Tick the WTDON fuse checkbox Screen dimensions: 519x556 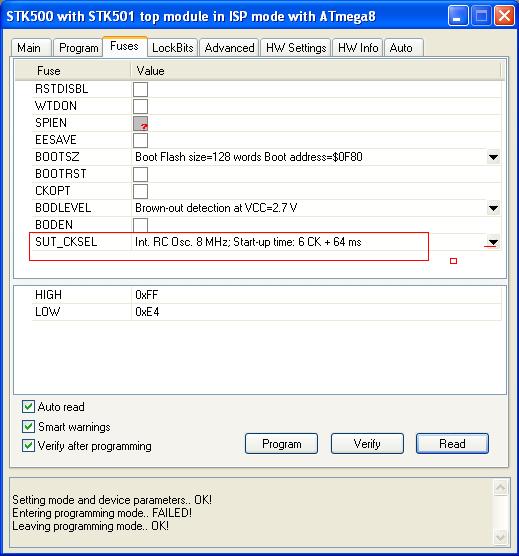point(140,106)
